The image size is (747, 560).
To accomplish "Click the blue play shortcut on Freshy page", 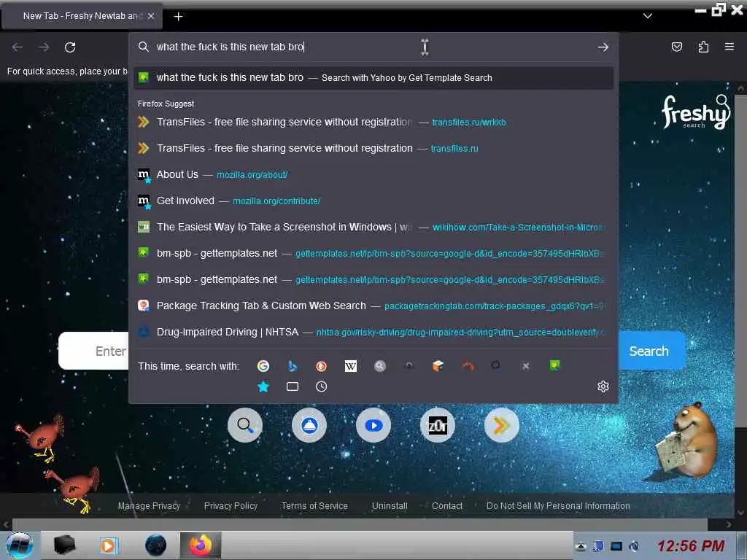I will 373,425.
